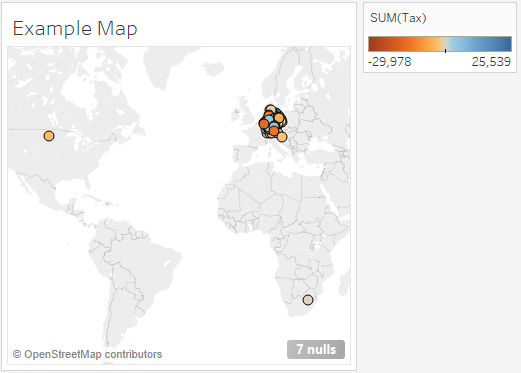Open the OpenStreetMap contributors attribution
The width and height of the screenshot is (521, 373).
pyautogui.click(x=87, y=354)
